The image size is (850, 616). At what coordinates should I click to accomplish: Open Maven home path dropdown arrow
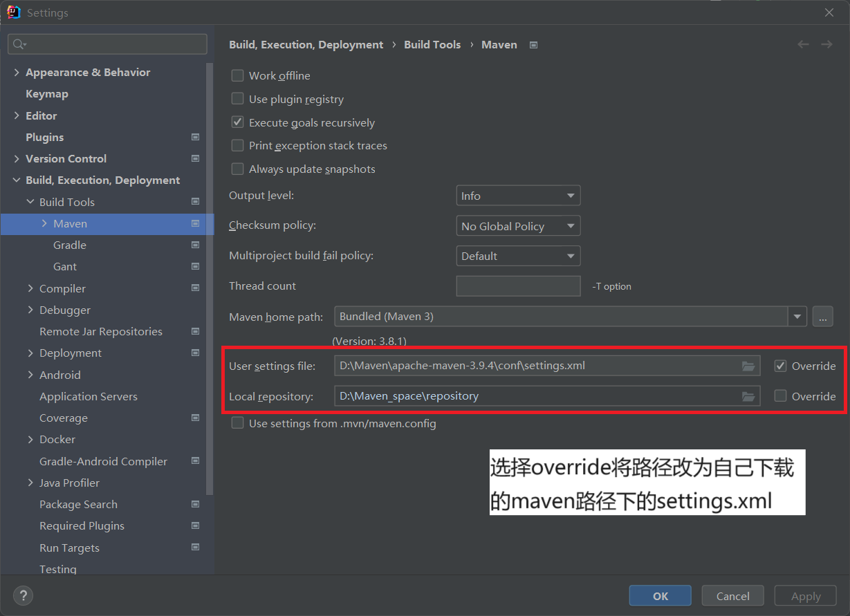pyautogui.click(x=797, y=317)
